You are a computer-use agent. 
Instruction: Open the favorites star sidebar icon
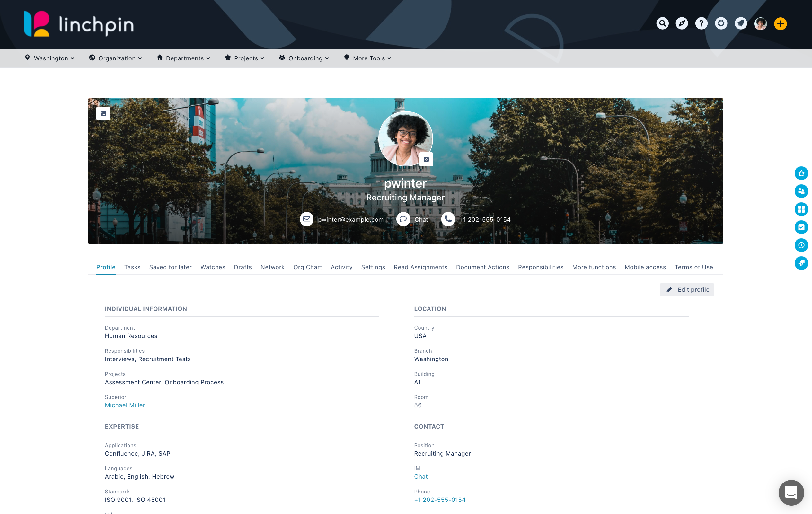pos(801,173)
